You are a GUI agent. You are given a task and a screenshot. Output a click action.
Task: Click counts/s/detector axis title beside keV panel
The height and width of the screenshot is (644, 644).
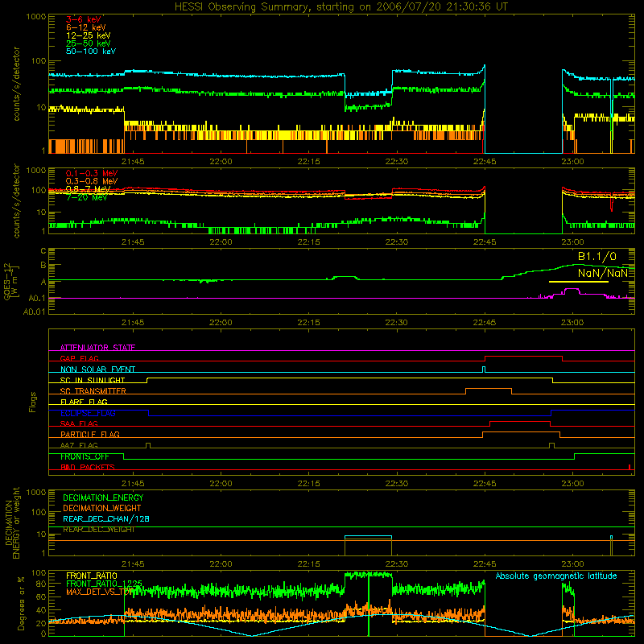coord(17,84)
